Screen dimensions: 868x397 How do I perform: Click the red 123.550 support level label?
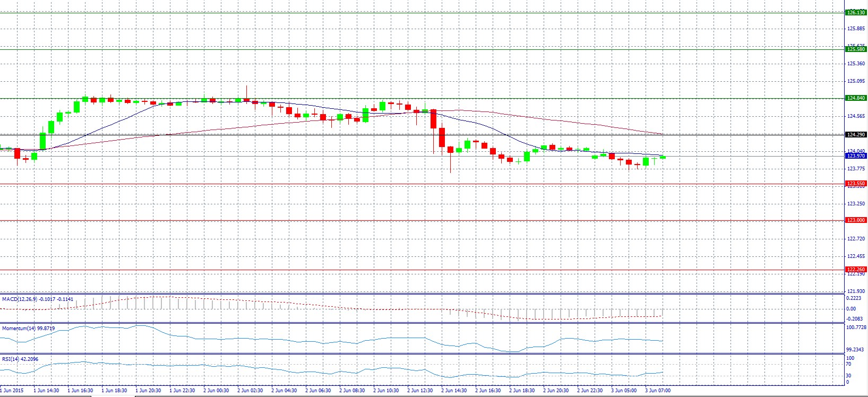856,184
